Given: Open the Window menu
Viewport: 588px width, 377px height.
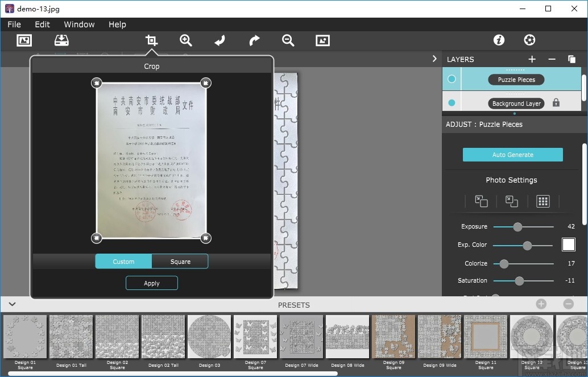Looking at the screenshot, I should pos(79,24).
